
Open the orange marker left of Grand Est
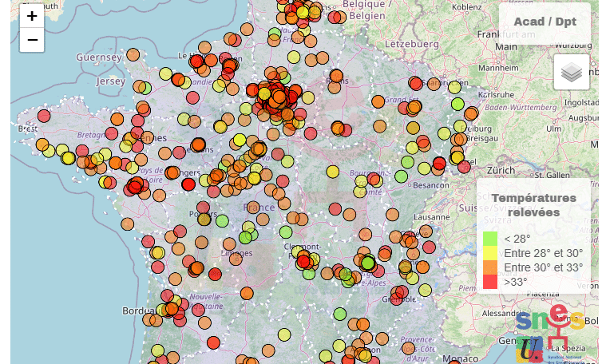pyautogui.click(x=378, y=101)
